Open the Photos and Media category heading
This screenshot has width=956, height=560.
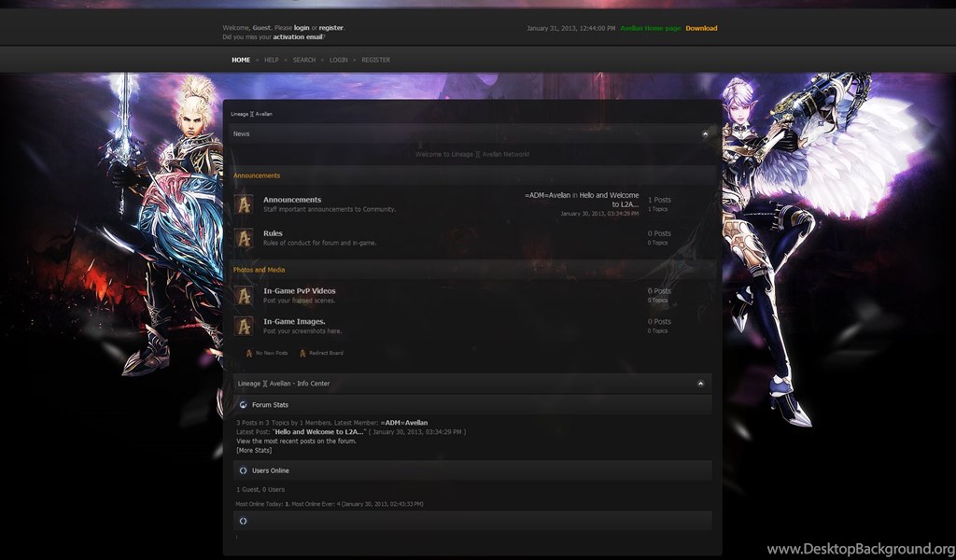click(259, 270)
